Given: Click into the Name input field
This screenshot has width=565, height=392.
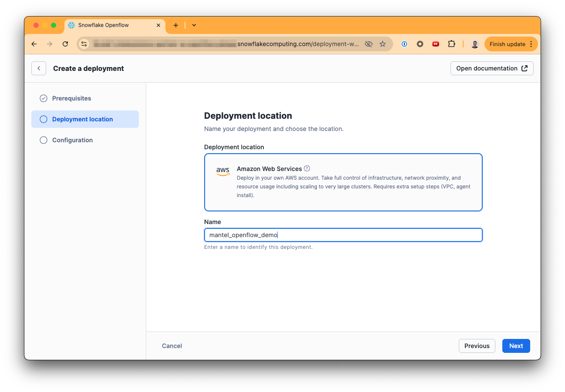Looking at the screenshot, I should click(343, 235).
